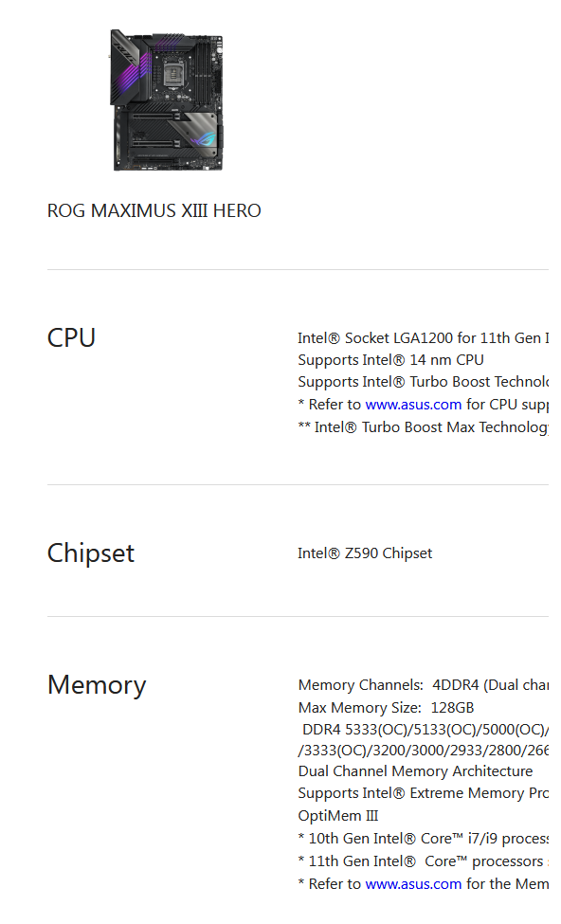Screen dimensions: 561x924
Task: Click the Supports Intel Extreme Memory Profile line
Action: point(423,793)
